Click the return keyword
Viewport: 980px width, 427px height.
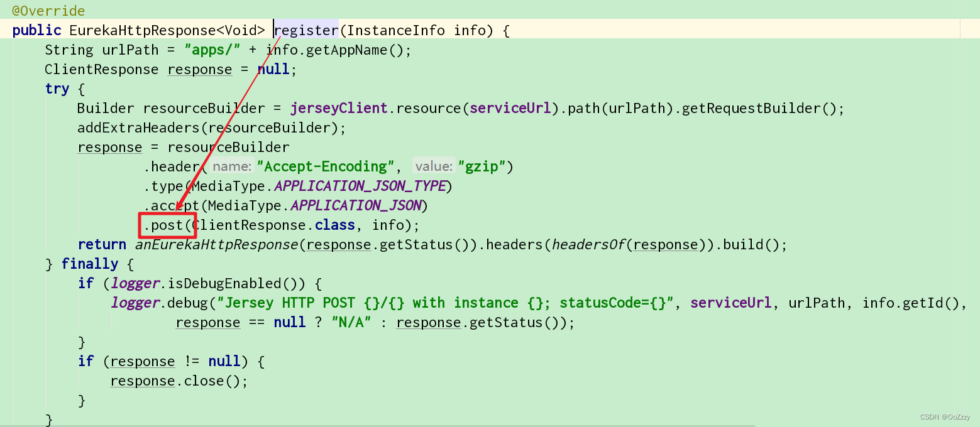102,244
